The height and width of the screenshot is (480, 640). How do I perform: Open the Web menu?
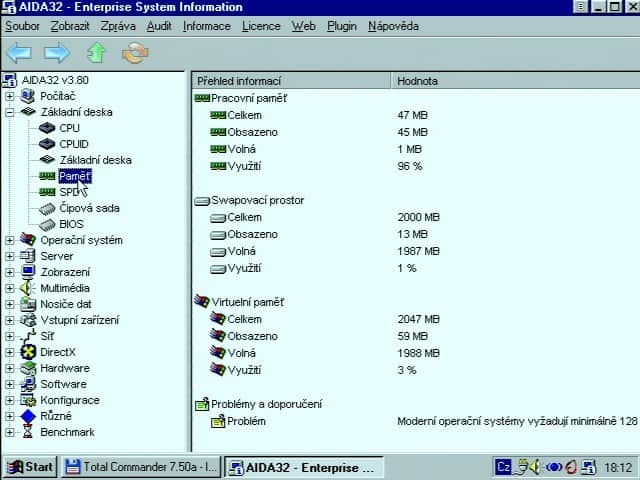click(x=303, y=27)
